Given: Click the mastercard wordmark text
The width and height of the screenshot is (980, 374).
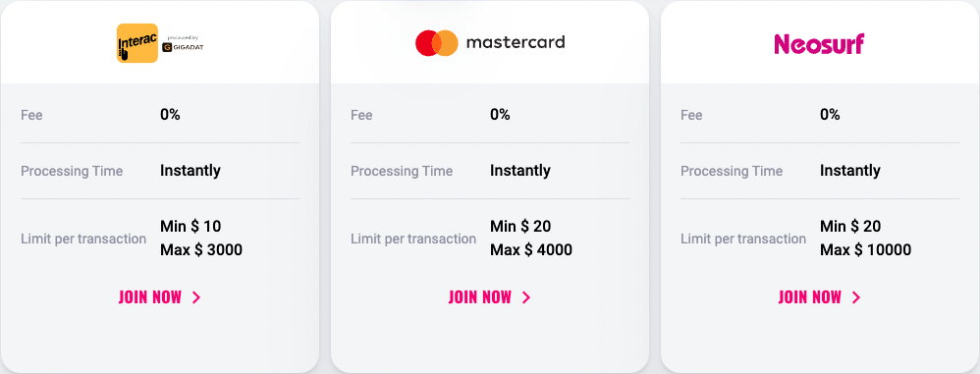Looking at the screenshot, I should pyautogui.click(x=516, y=42).
